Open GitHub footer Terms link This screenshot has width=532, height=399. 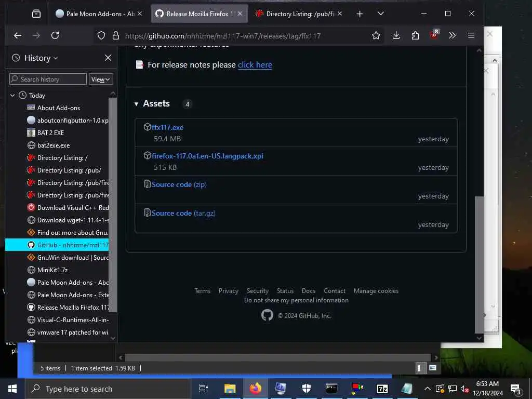pos(202,291)
